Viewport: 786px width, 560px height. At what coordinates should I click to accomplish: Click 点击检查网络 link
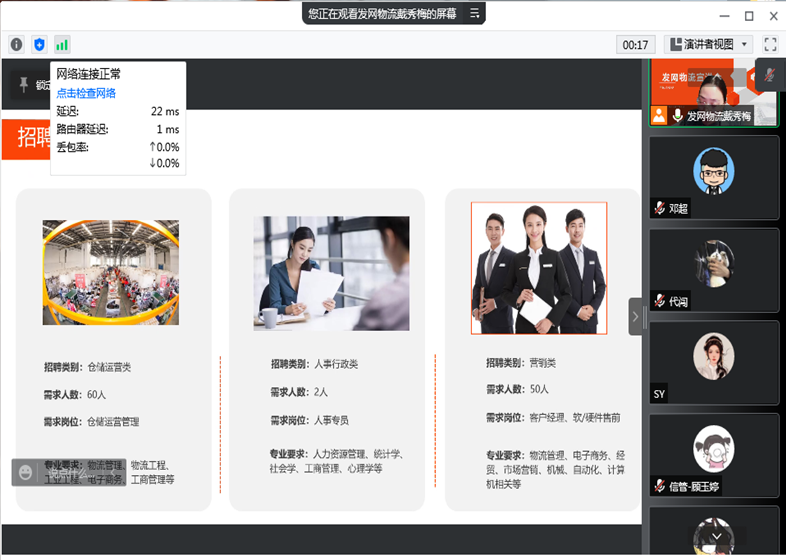tap(86, 93)
